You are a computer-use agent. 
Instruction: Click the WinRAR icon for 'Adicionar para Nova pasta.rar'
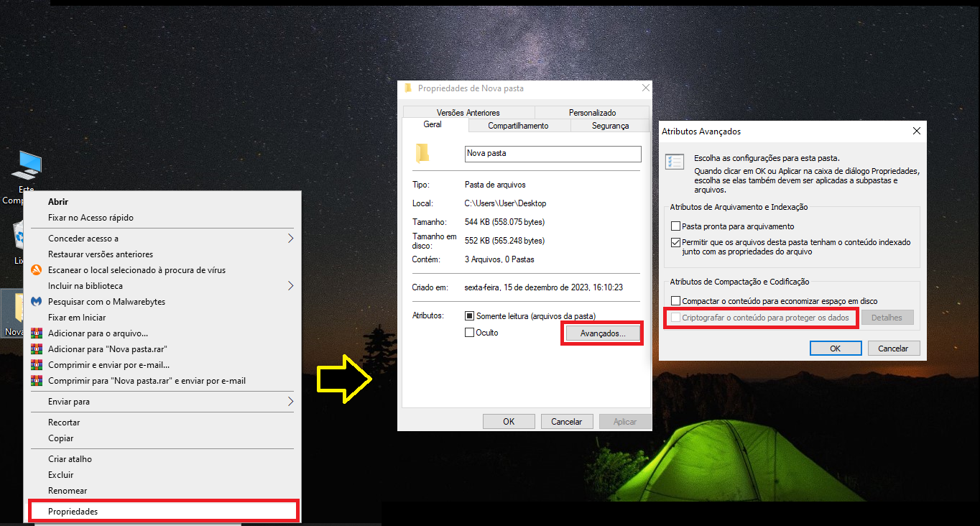(x=36, y=349)
